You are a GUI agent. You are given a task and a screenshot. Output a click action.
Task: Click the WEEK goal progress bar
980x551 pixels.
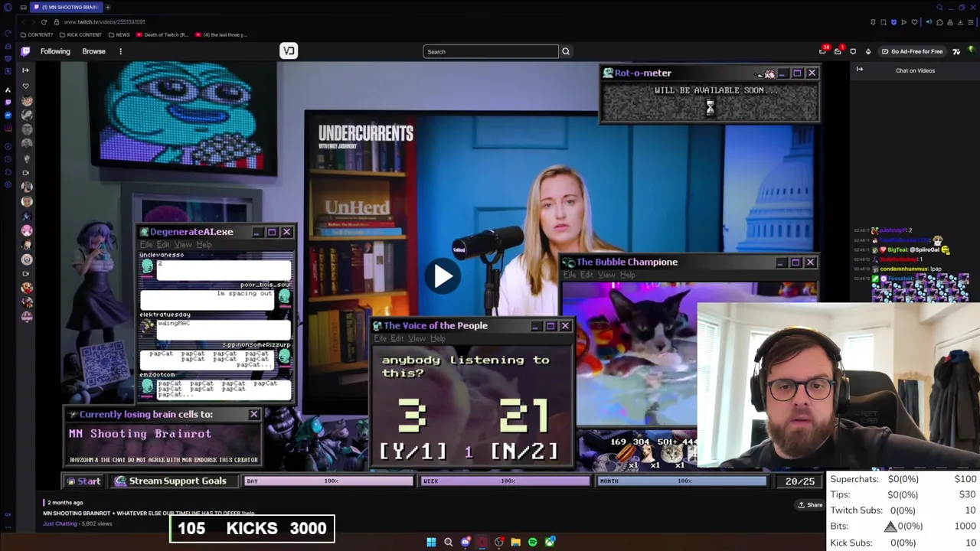click(x=506, y=481)
